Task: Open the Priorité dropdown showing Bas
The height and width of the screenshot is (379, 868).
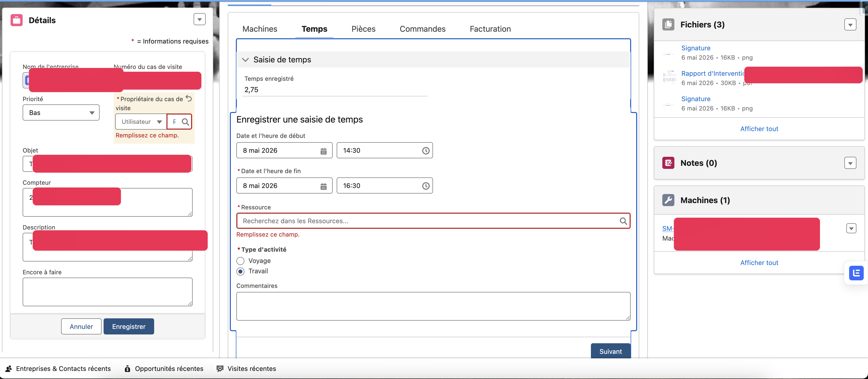Action: 61,113
